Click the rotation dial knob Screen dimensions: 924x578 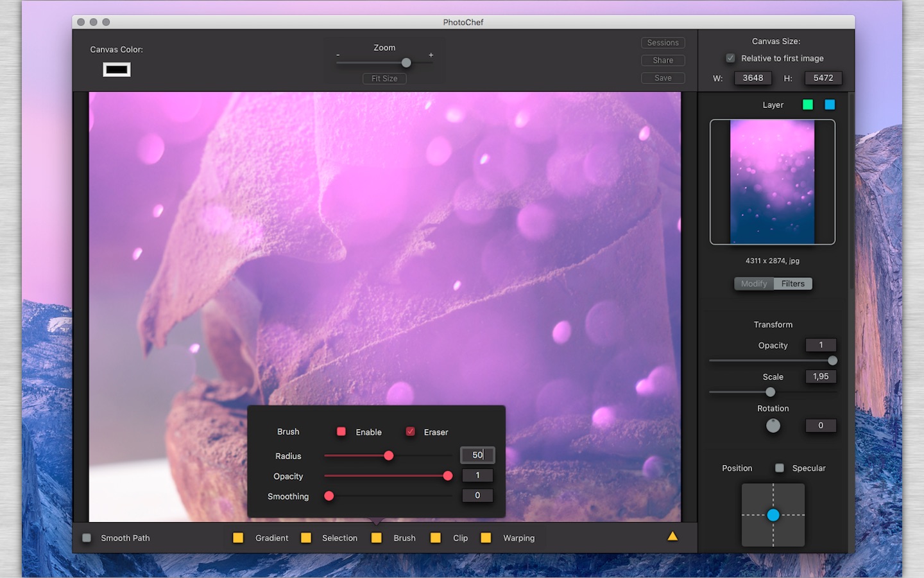(x=773, y=426)
